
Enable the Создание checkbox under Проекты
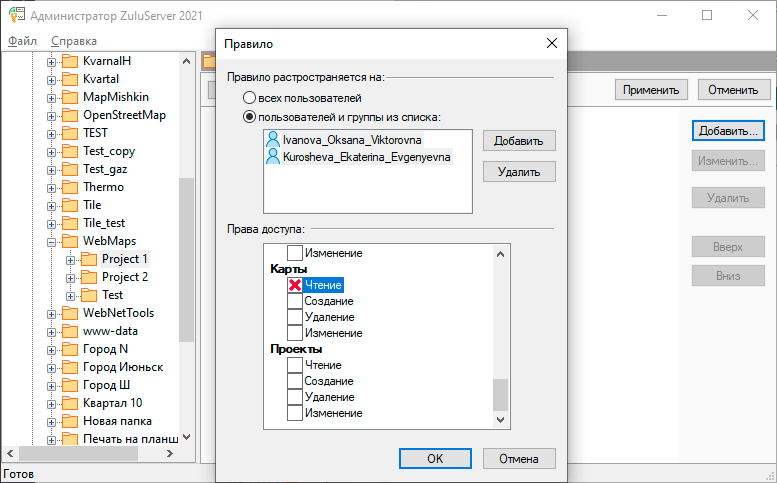295,382
